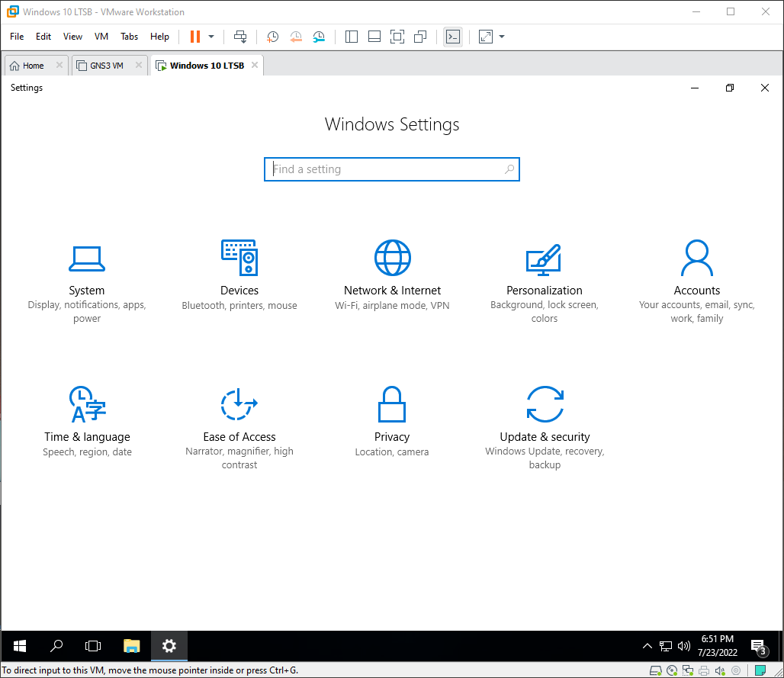Open Update & security settings

[x=545, y=429]
